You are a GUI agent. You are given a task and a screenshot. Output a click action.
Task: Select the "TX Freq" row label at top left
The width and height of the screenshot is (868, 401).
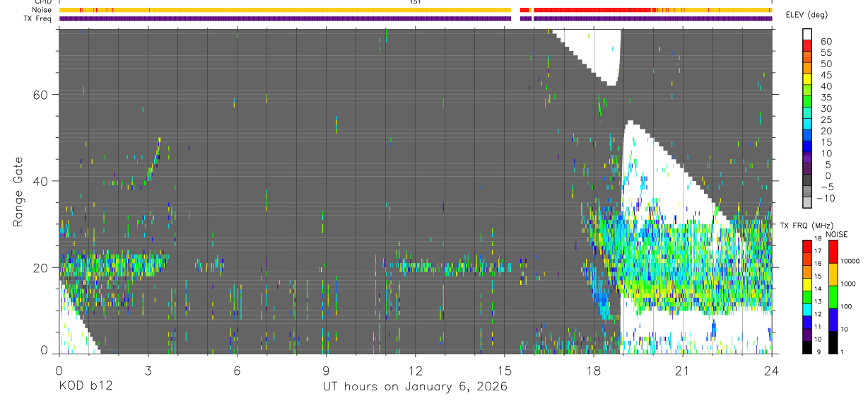tap(38, 18)
